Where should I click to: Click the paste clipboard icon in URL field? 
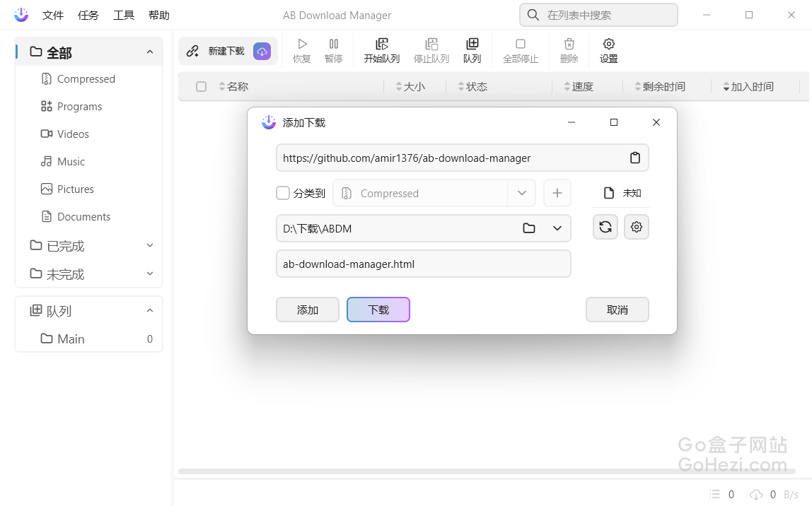pyautogui.click(x=634, y=158)
